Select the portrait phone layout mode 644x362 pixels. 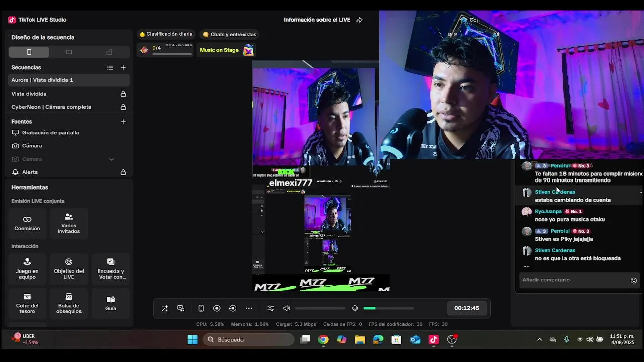pyautogui.click(x=29, y=52)
